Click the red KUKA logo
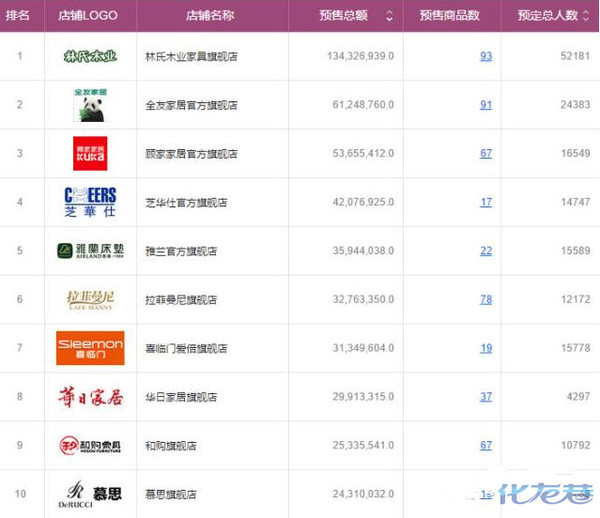This screenshot has width=600, height=518. point(90,153)
